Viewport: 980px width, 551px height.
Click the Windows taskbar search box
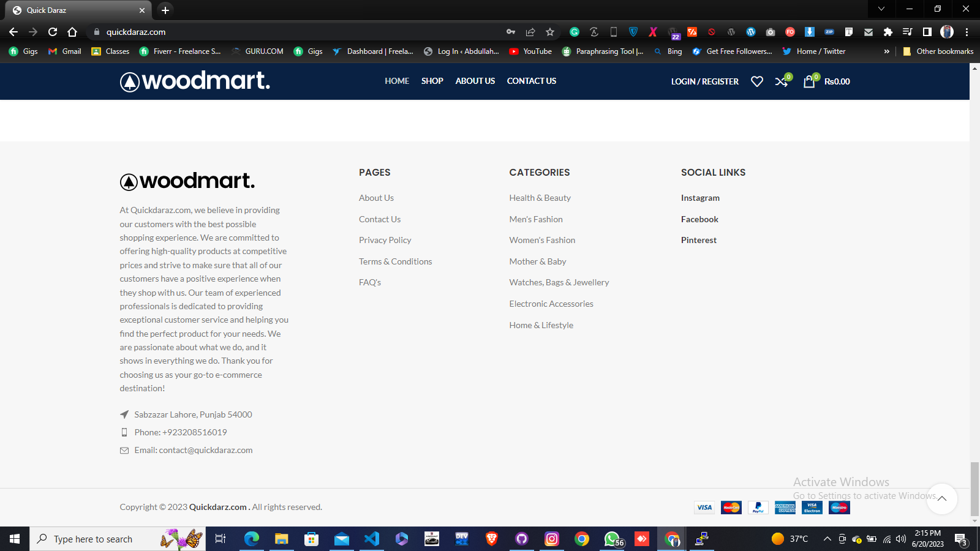click(118, 539)
